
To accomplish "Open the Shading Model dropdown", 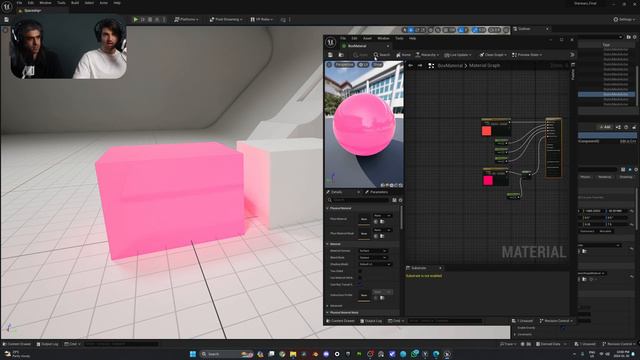I will 375,264.
